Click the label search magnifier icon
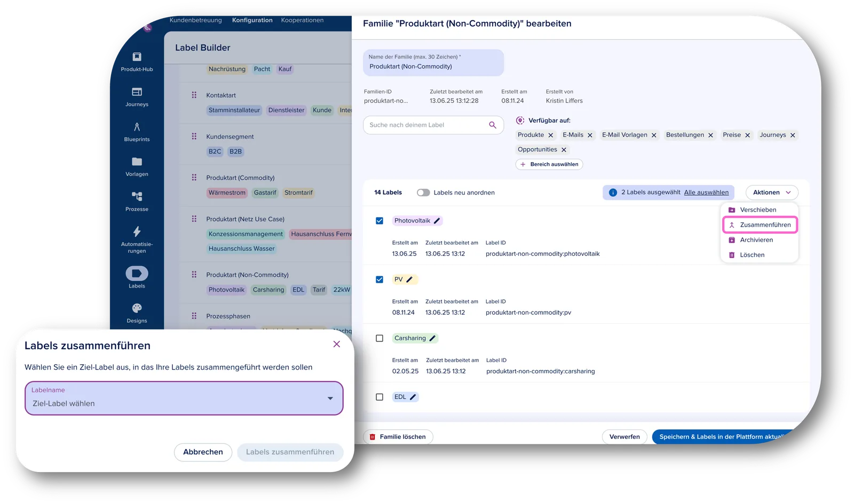This screenshot has height=504, width=854. [493, 125]
